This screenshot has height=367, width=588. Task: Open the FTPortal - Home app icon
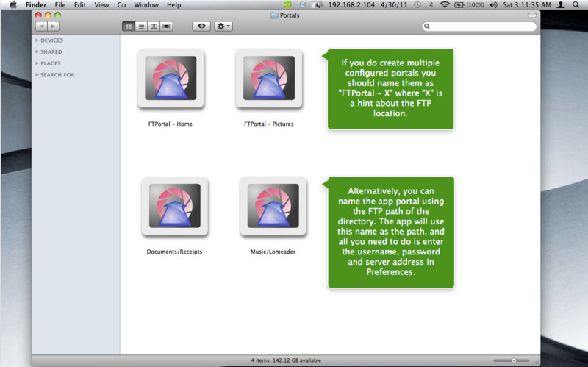[171, 79]
